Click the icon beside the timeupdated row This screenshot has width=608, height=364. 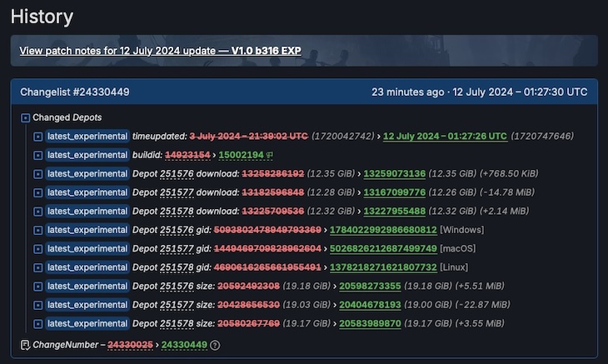pyautogui.click(x=38, y=136)
